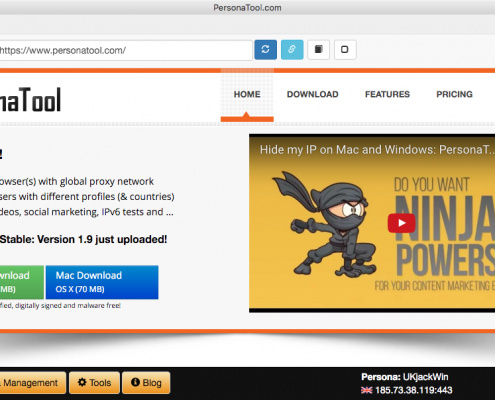The image size is (495, 400).
Task: Click the PersonaTool.com window title
Action: (x=247, y=8)
